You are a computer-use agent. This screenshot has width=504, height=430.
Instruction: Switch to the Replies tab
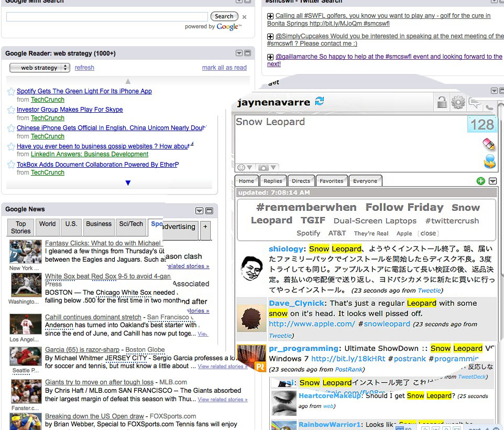point(273,181)
